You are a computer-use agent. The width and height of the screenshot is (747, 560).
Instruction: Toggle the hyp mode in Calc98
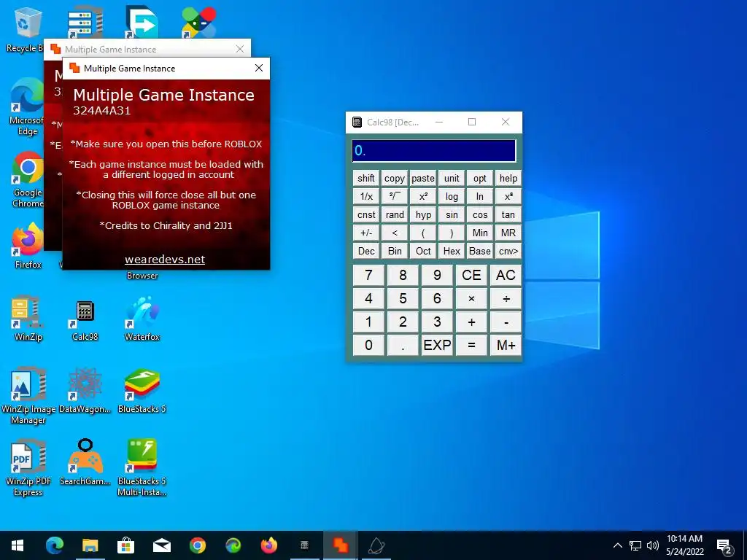pyautogui.click(x=423, y=215)
